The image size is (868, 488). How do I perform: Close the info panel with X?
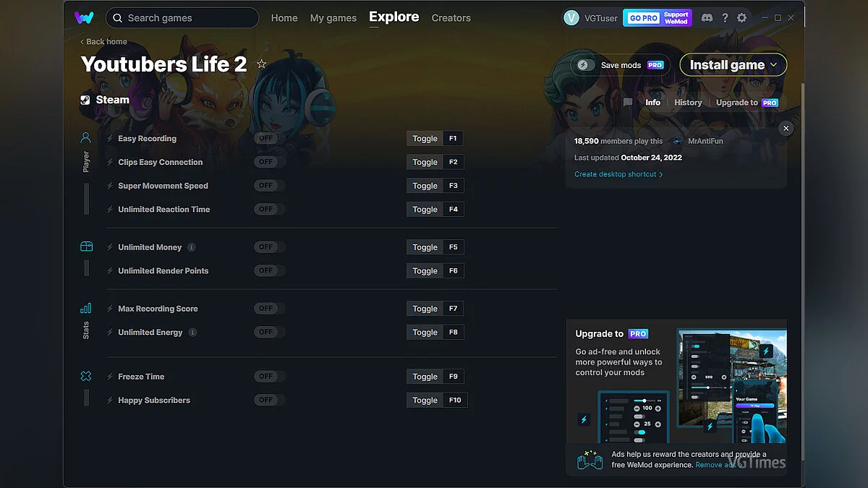786,128
